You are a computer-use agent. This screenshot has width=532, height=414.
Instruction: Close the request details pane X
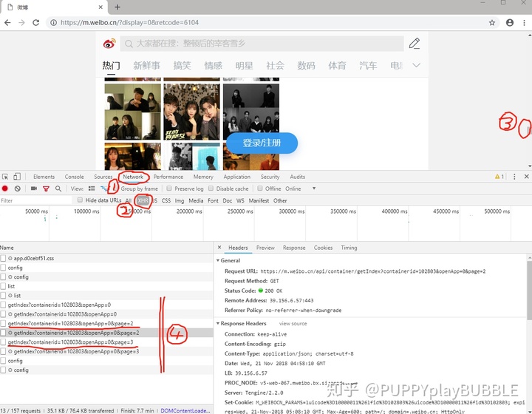coord(219,248)
